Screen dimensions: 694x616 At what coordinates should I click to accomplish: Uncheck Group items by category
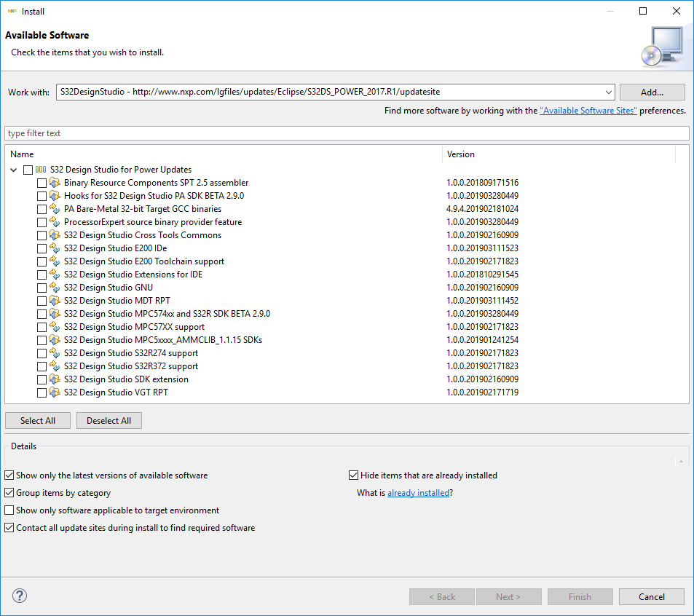tap(9, 493)
